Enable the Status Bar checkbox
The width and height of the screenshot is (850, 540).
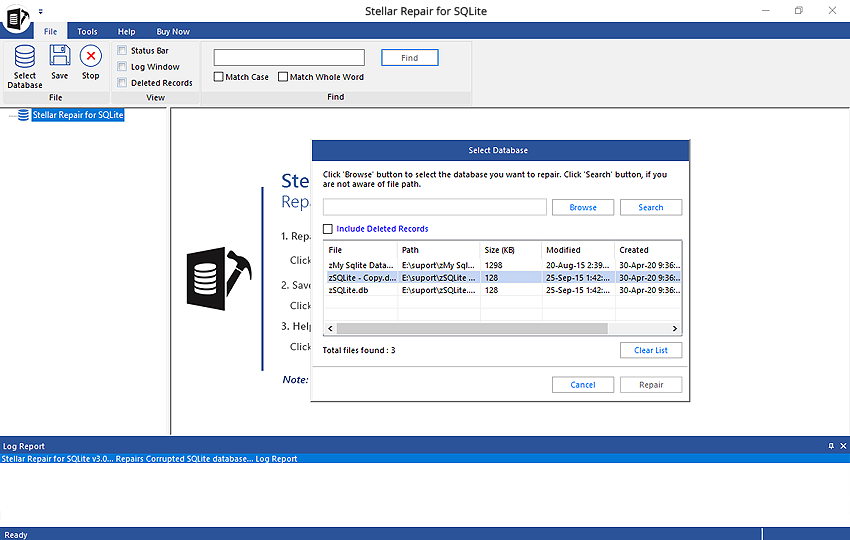[x=122, y=50]
